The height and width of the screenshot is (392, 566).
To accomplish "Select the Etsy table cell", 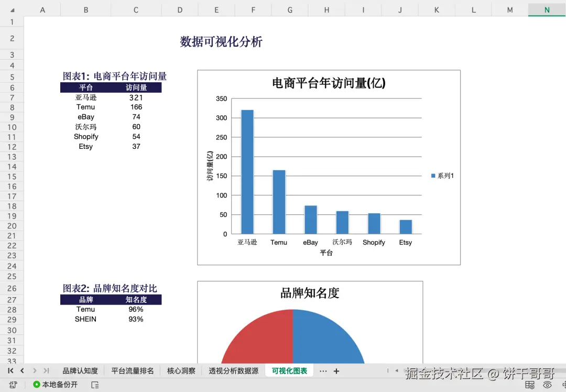I will tap(86, 147).
